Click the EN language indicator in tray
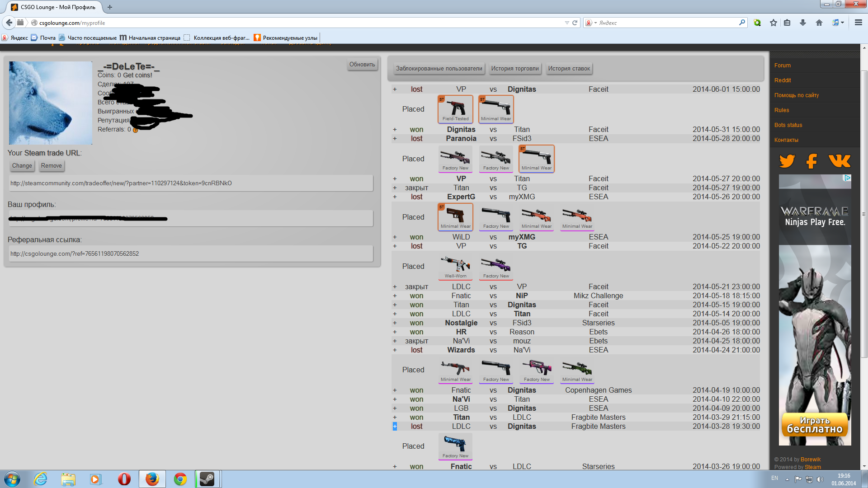The width and height of the screenshot is (868, 488). tap(774, 478)
